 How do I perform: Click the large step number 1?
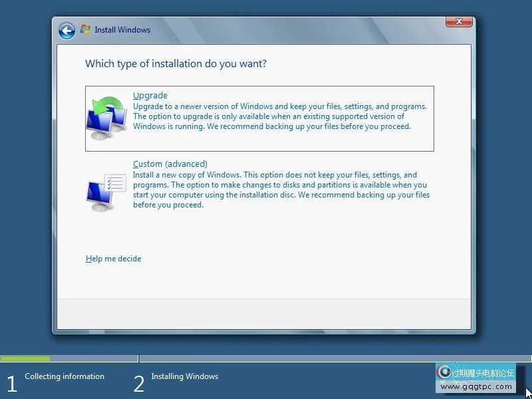(x=11, y=384)
